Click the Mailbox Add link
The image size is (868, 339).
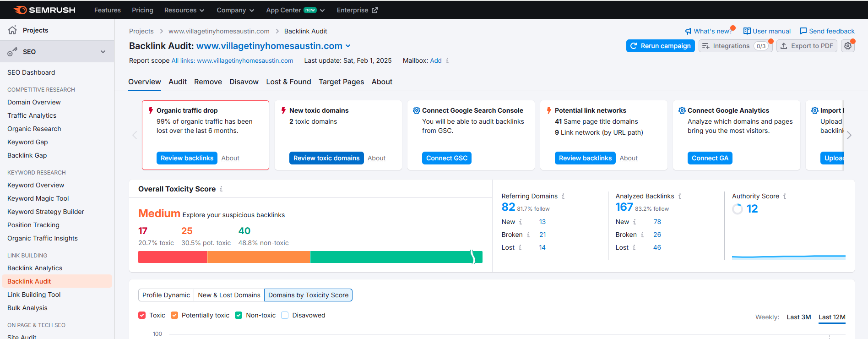point(436,60)
